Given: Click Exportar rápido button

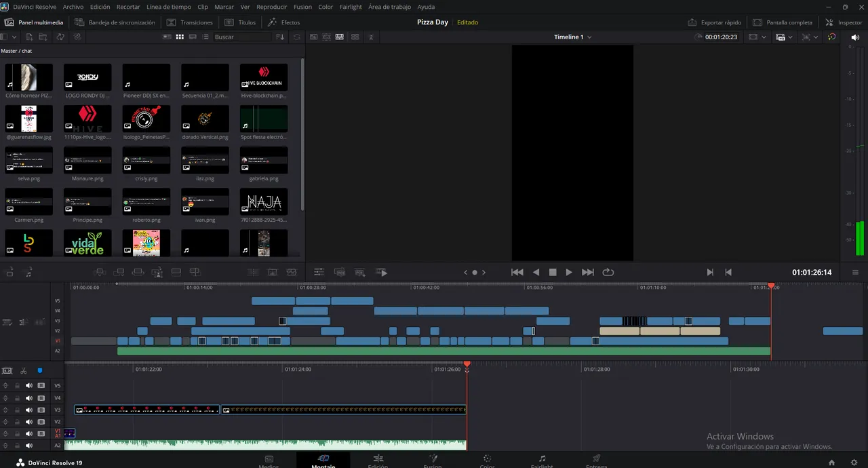Looking at the screenshot, I should tap(715, 22).
